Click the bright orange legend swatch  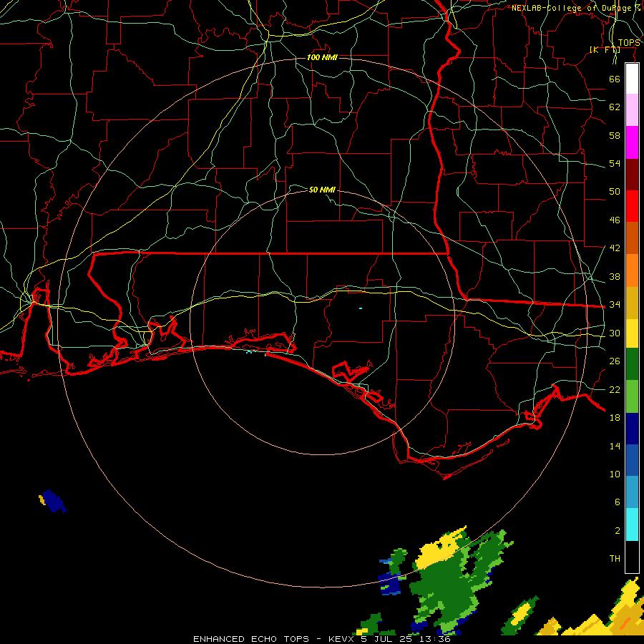[x=632, y=270]
